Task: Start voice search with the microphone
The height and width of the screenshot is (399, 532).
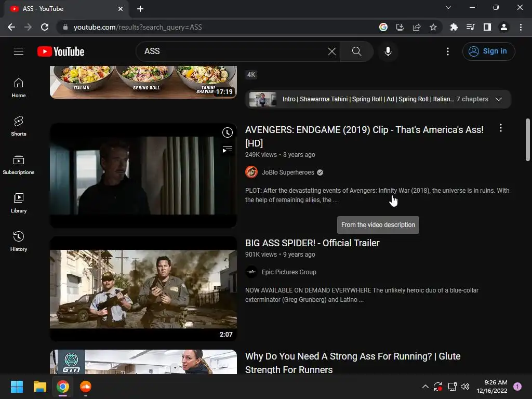Action: coord(388,51)
